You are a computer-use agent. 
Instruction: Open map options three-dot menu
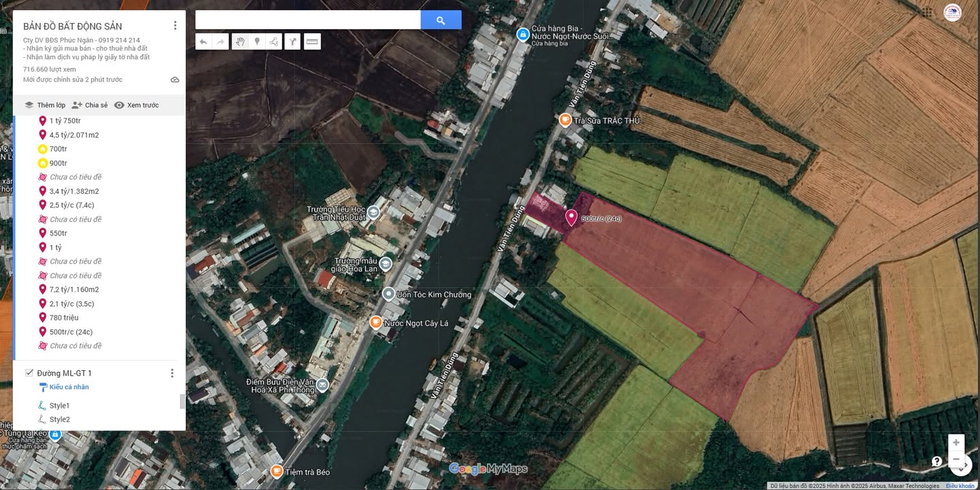point(175,25)
